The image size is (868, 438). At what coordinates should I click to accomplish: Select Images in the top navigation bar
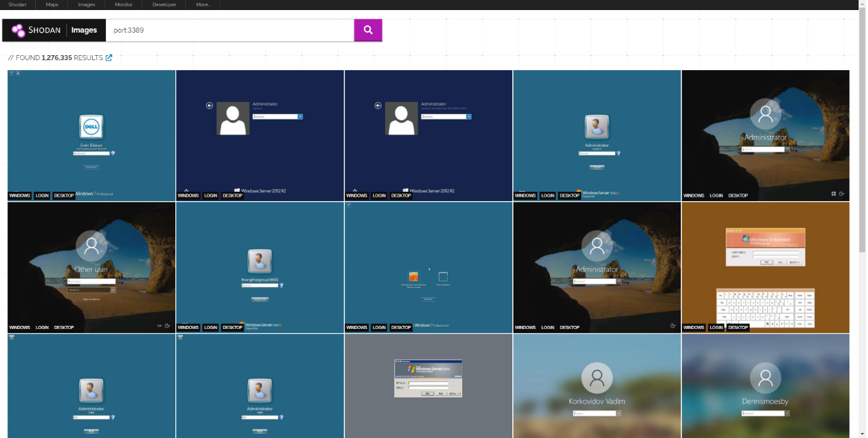tap(86, 4)
